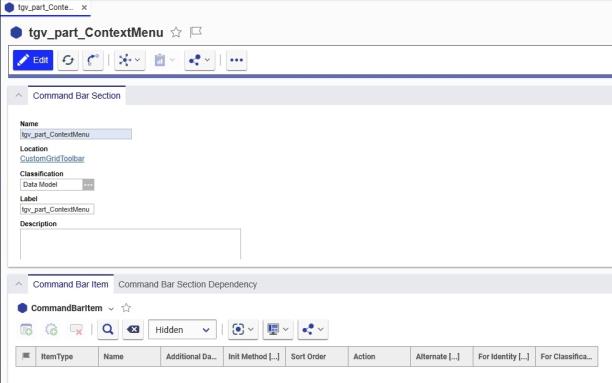Run search with the magnifier icon
Viewport: 612px width, 383px height.
[108, 330]
